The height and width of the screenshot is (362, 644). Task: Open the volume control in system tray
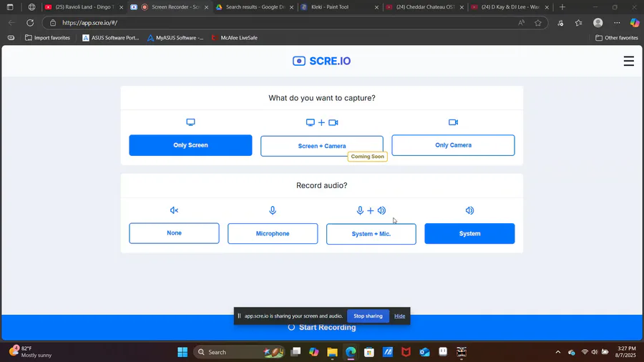click(x=595, y=352)
